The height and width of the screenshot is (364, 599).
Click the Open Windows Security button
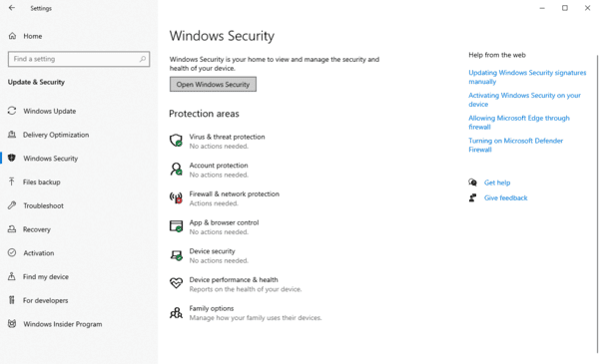pyautogui.click(x=213, y=85)
